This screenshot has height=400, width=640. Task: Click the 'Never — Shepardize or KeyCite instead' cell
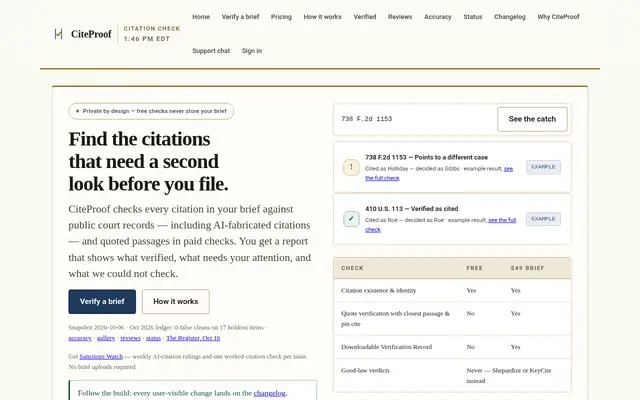point(509,376)
